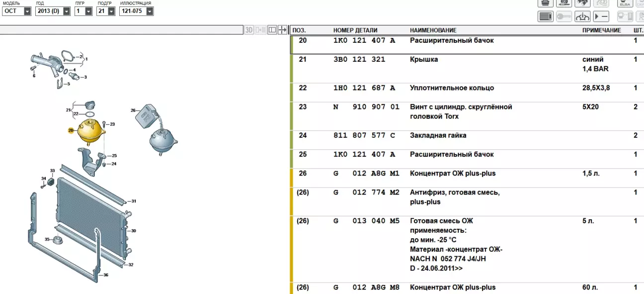
Task: Click the greyed list-layout icon beside 3D
Action: 261,30
